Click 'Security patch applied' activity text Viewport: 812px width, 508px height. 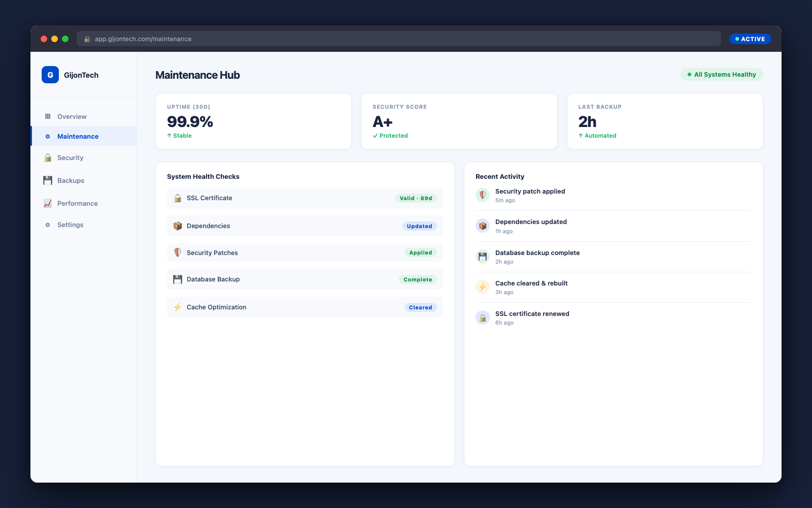point(530,192)
